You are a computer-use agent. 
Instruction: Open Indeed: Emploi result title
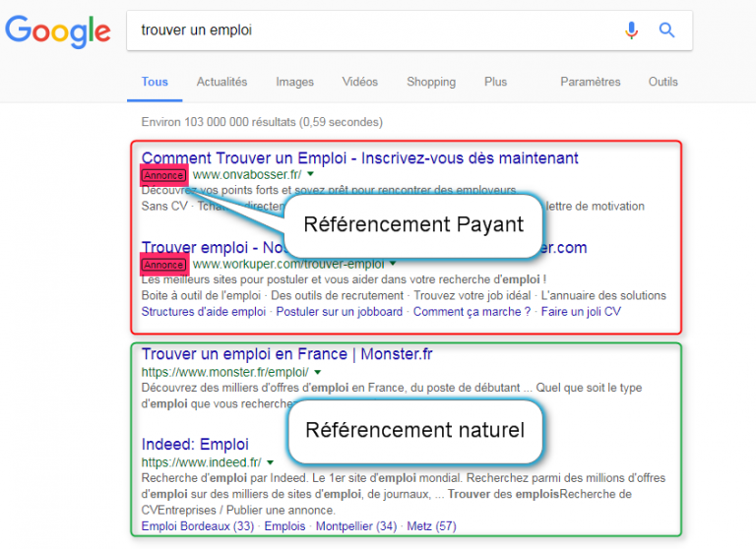click(195, 444)
